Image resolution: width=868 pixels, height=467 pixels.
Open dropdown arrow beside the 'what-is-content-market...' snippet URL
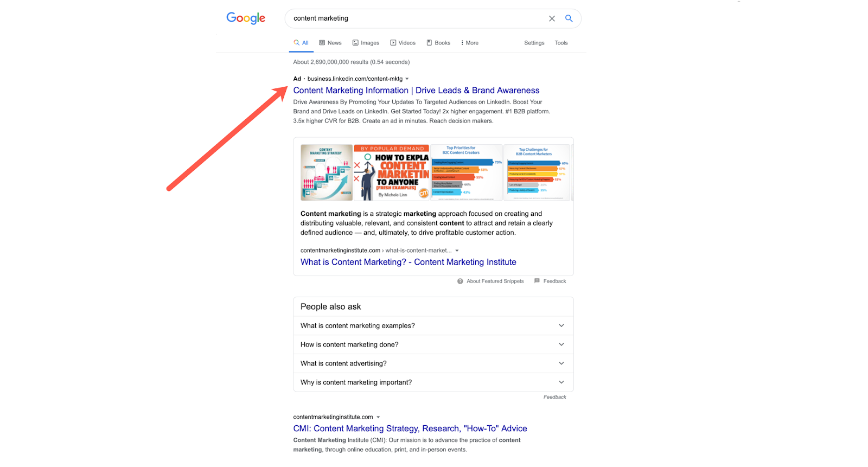[457, 251]
